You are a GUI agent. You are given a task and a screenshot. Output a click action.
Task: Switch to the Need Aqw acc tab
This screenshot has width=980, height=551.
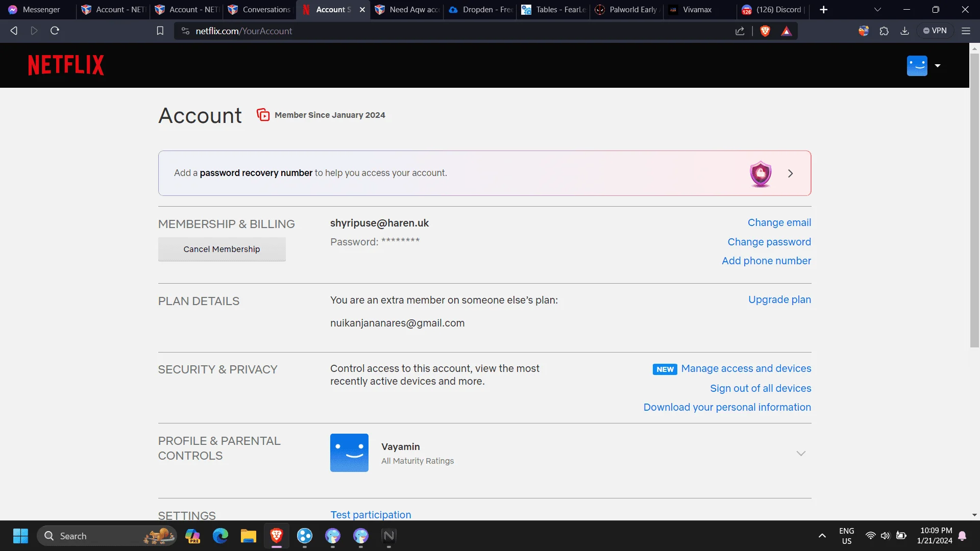[x=407, y=10]
